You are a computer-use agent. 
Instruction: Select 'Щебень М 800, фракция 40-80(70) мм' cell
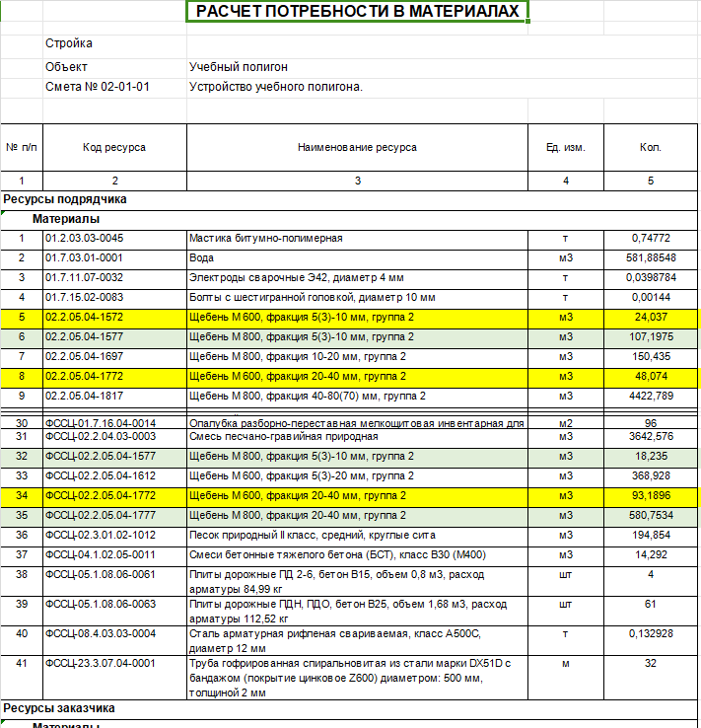[357, 397]
